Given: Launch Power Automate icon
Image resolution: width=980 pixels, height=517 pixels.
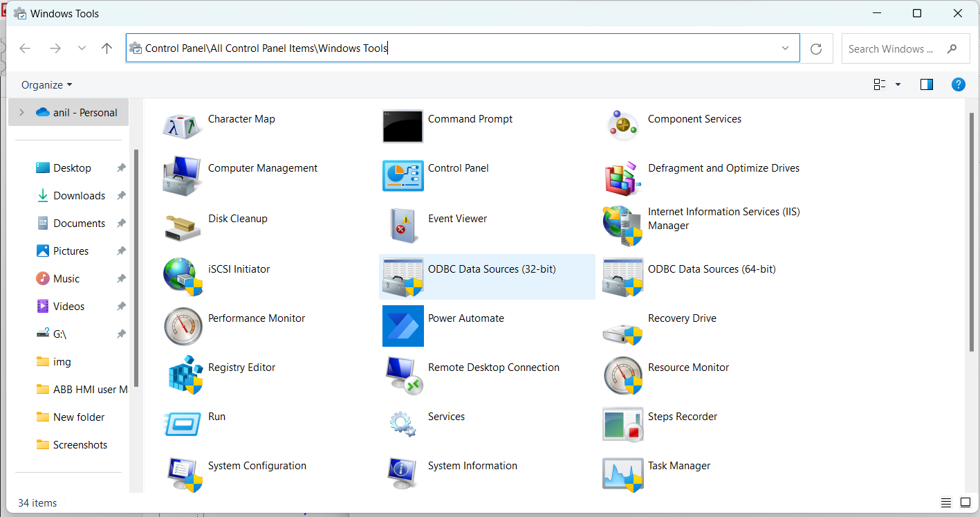Looking at the screenshot, I should pos(403,326).
